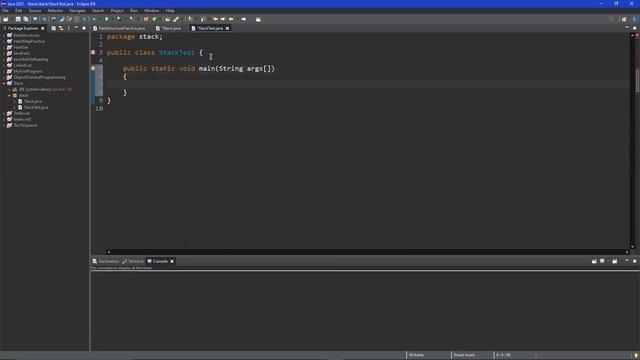Open the Source menu
Viewport: 640px width, 360px height.
[35, 11]
